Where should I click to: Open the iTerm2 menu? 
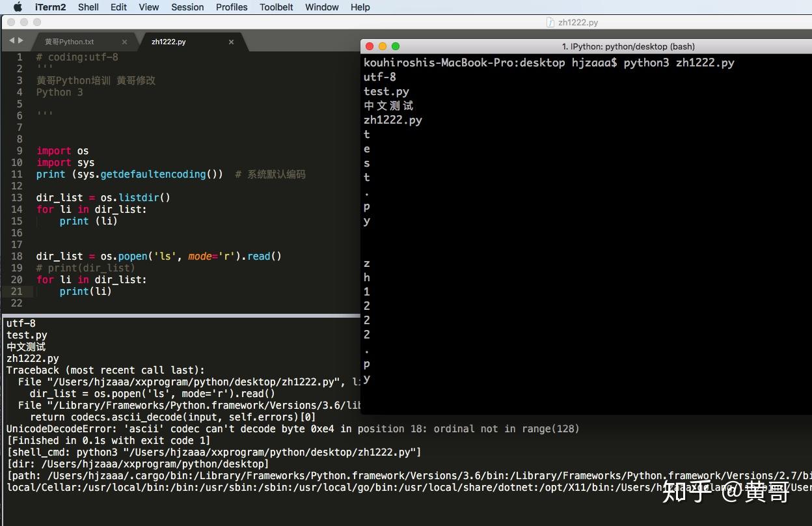50,7
